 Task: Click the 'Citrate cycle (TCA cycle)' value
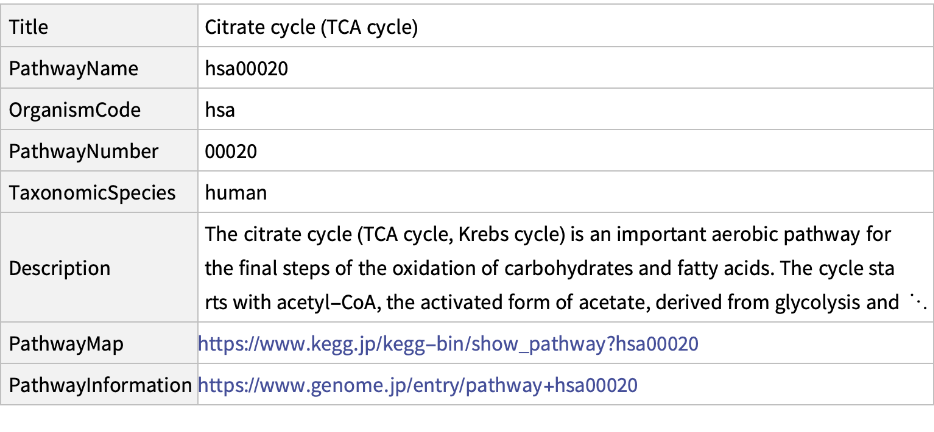[311, 28]
